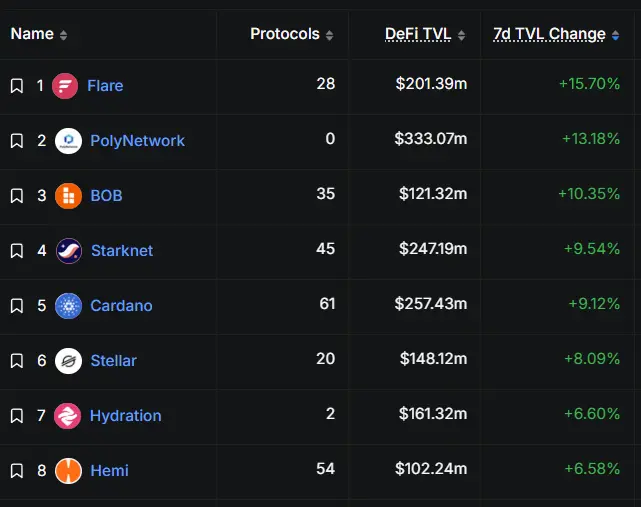Click the blue Cardano logo icon
Screen dimensions: 641x507
tap(68, 306)
